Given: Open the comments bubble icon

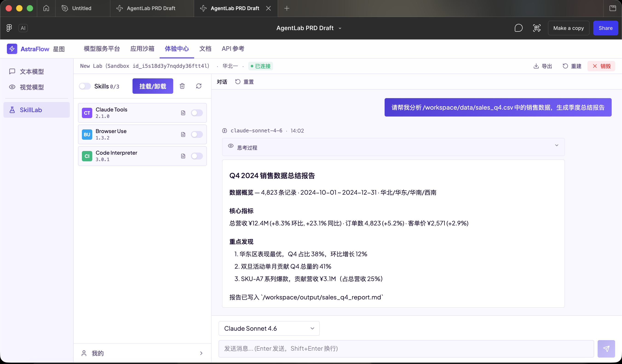Looking at the screenshot, I should click(x=518, y=28).
